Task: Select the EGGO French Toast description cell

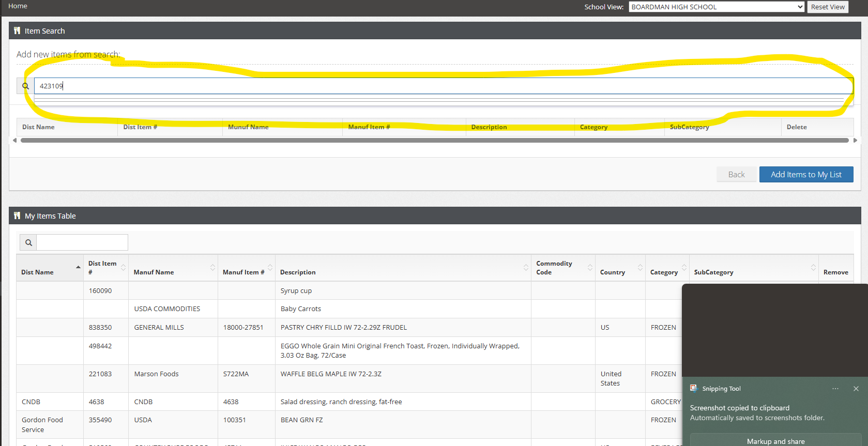Action: [403, 350]
